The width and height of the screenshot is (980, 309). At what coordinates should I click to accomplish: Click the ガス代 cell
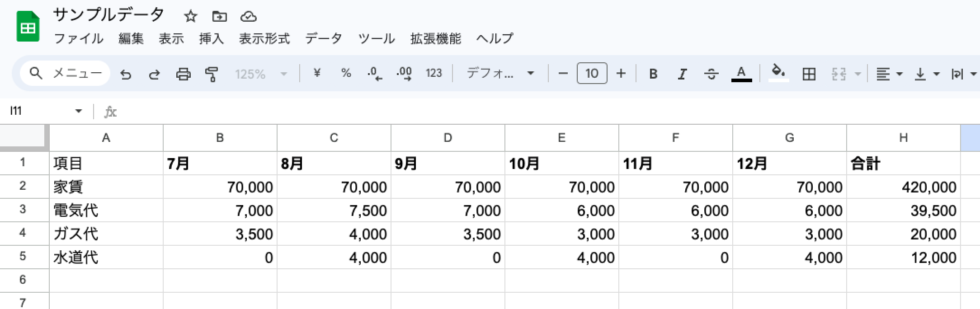(x=106, y=234)
